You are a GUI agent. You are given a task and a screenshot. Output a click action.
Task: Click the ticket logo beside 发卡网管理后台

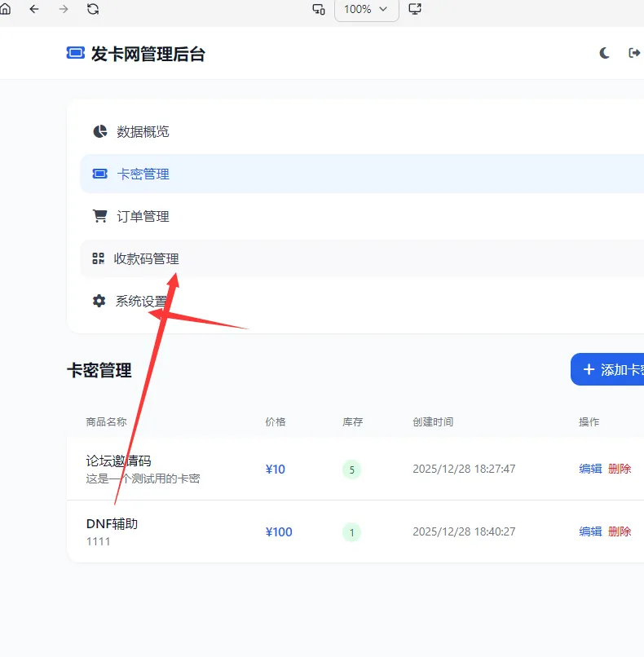coord(75,53)
